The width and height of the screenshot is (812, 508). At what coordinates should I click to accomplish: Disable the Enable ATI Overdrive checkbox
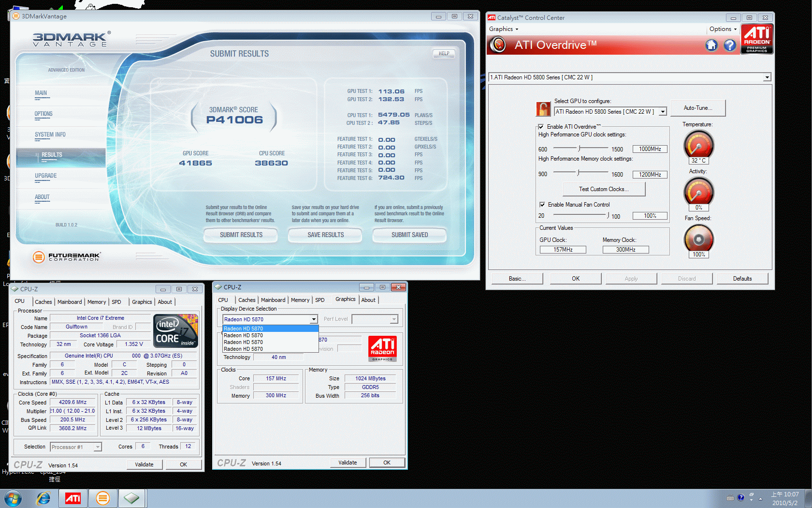(x=541, y=127)
